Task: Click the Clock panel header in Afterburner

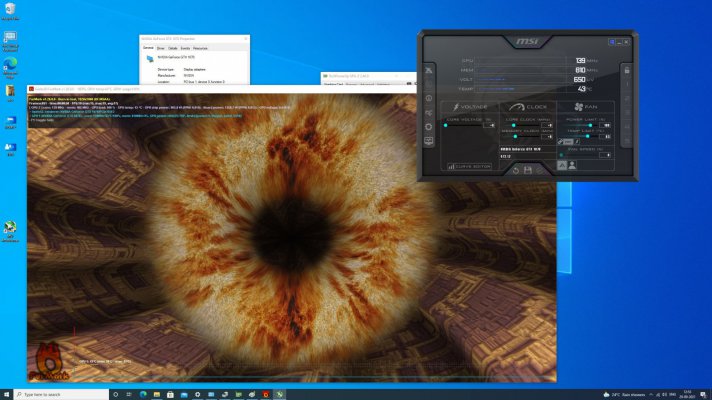Action: [x=528, y=107]
